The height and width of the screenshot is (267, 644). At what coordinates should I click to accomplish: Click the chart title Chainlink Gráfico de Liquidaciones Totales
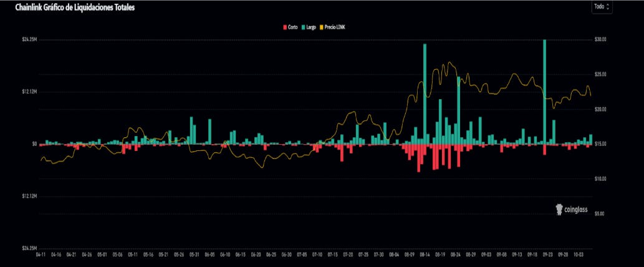(75, 7)
